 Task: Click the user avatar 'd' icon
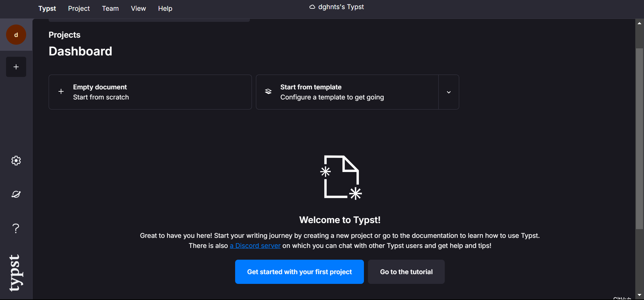point(16,35)
